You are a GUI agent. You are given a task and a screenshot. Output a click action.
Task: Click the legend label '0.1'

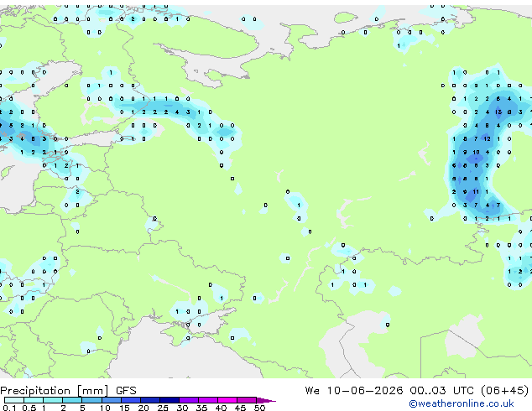9,408
